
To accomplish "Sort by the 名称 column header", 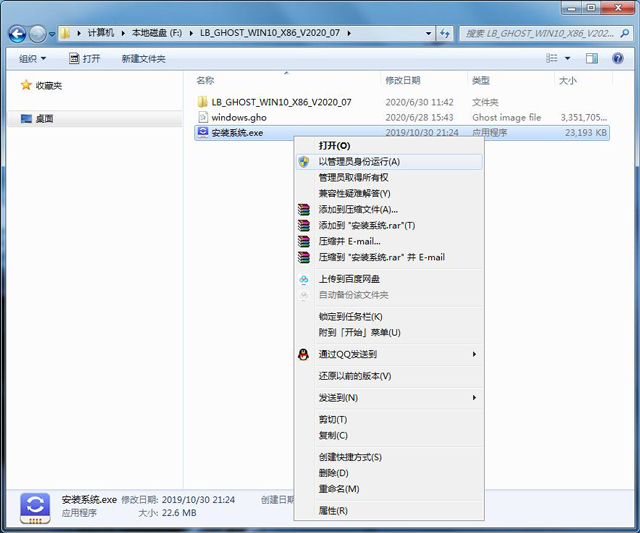I will click(x=205, y=80).
